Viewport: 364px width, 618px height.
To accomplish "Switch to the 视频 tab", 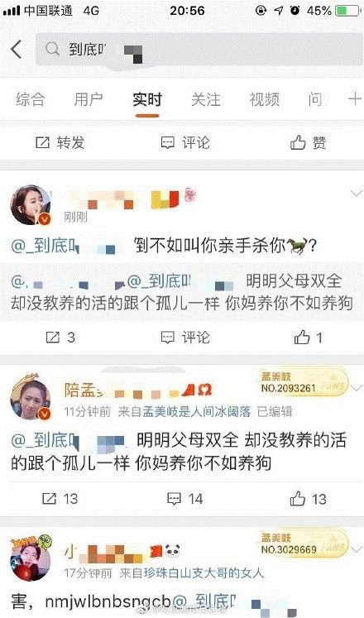I will point(265,99).
